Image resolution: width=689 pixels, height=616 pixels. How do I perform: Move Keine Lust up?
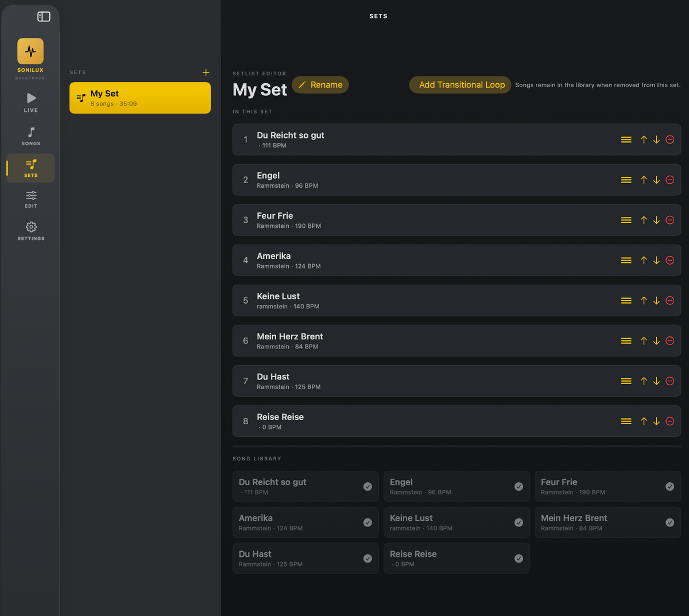[644, 300]
